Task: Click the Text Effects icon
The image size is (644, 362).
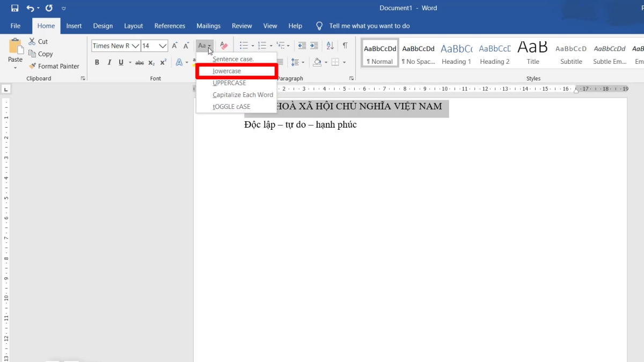Action: (x=179, y=62)
